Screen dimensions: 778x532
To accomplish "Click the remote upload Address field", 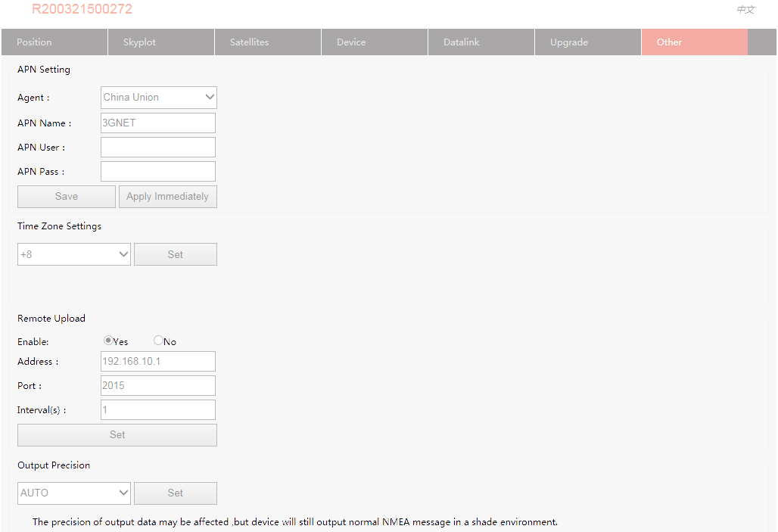I will point(158,361).
